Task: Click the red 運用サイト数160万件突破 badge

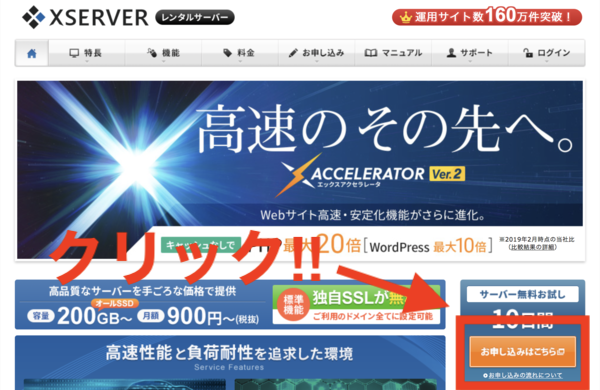Action: click(487, 16)
